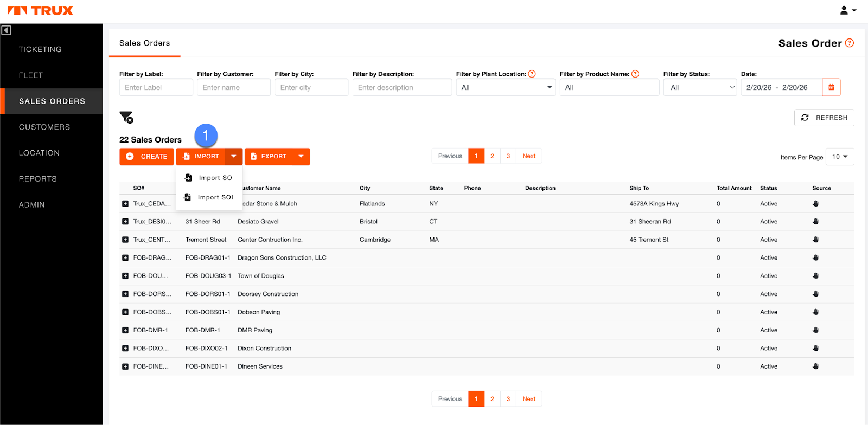Click the Sales Order help question icon
Viewport: 868px width, 425px height.
pos(850,43)
